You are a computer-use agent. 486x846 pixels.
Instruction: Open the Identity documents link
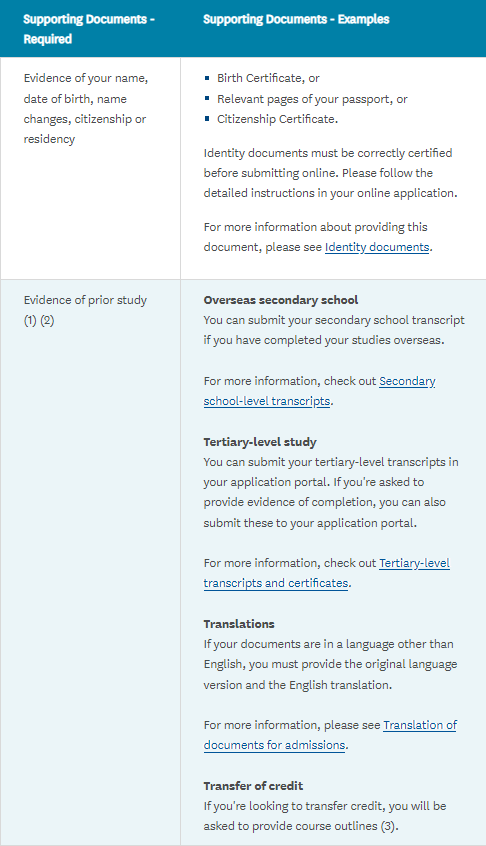pyautogui.click(x=377, y=247)
